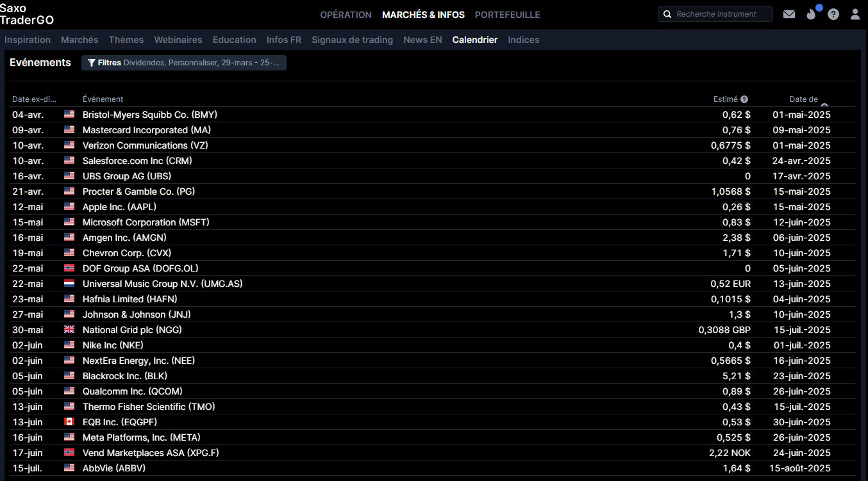Click the Saxo TraderGO logo

tap(27, 14)
